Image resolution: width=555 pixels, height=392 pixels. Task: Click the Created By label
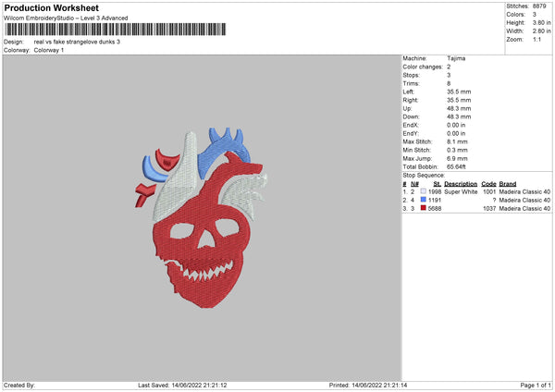tap(19, 386)
